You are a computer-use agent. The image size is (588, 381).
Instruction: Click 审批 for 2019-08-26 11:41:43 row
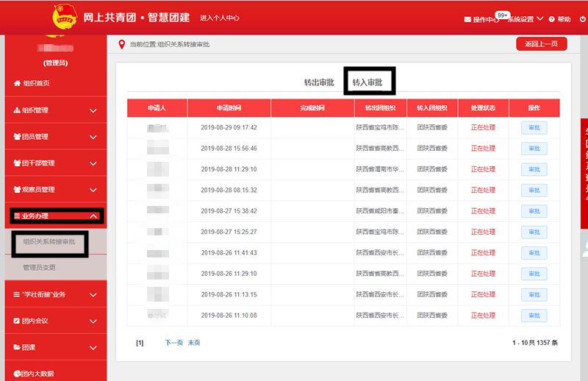[x=534, y=253]
